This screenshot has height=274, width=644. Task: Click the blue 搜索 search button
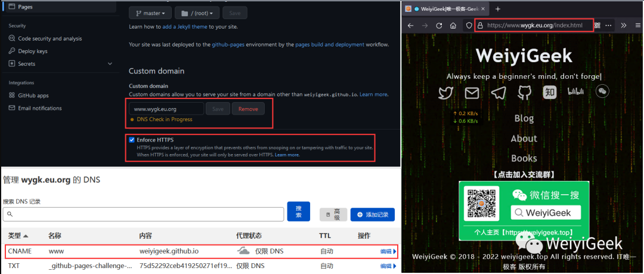click(299, 211)
